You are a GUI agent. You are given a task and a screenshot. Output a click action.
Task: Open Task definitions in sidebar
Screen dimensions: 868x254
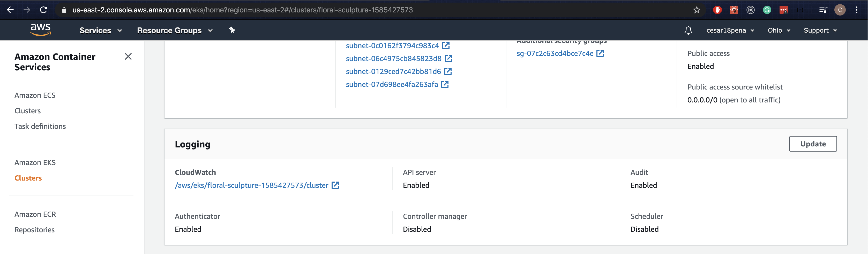[x=40, y=126]
